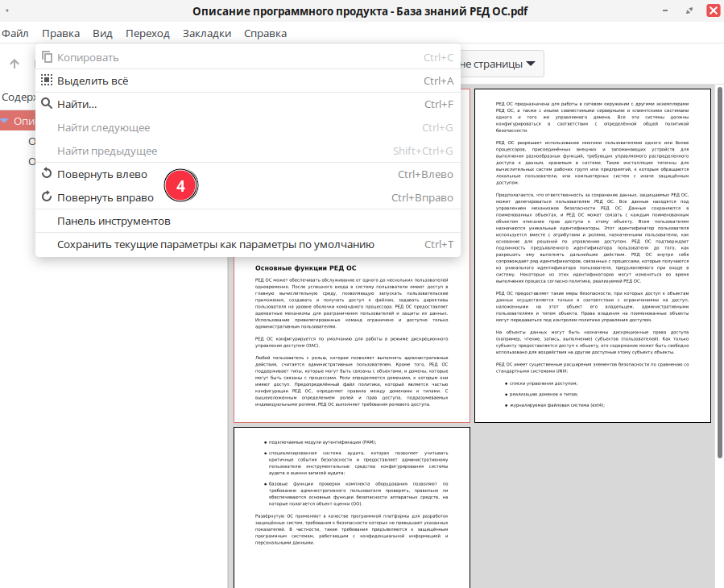Open the Закладки menu
Viewport: 724px width, 588px height.
[207, 33]
